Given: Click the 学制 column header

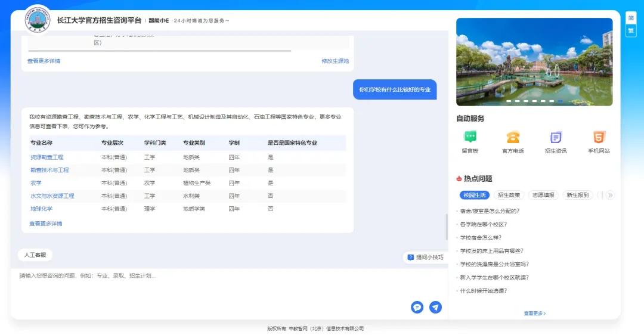Looking at the screenshot, I should coord(234,143).
